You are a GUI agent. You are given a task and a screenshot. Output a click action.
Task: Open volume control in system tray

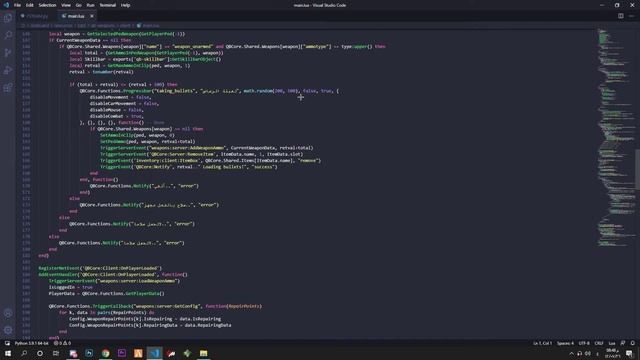(588, 353)
